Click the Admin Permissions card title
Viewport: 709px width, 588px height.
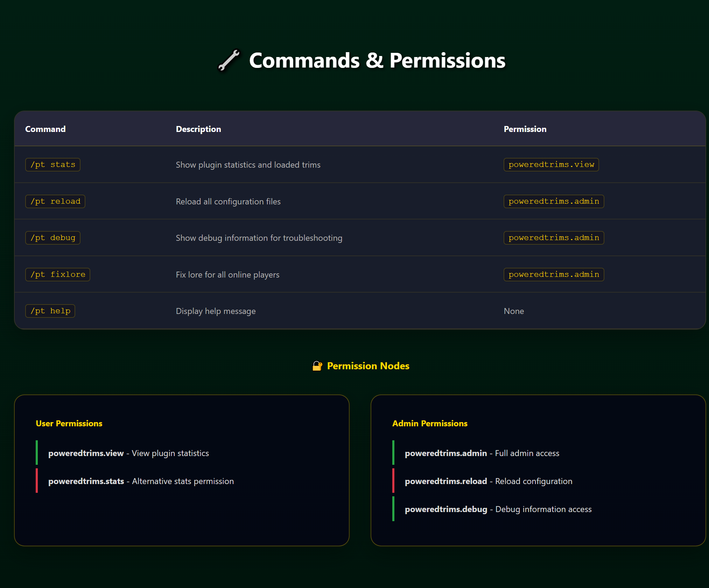pyautogui.click(x=430, y=423)
